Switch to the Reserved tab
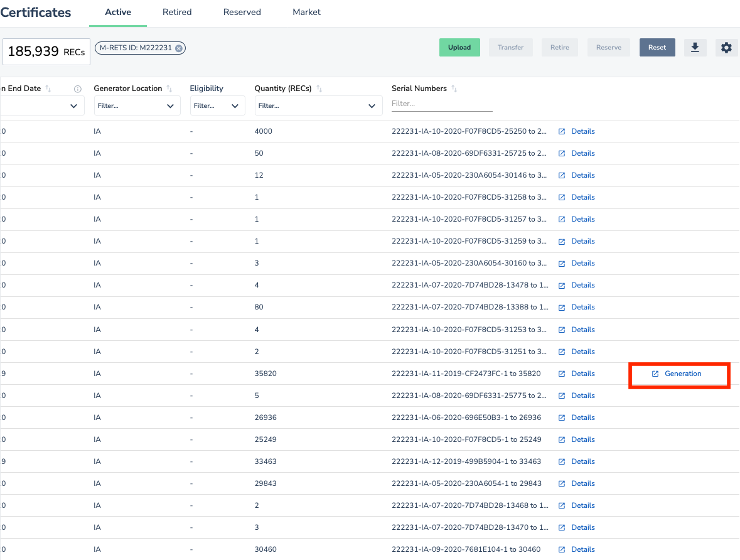This screenshot has width=740, height=560. click(242, 13)
